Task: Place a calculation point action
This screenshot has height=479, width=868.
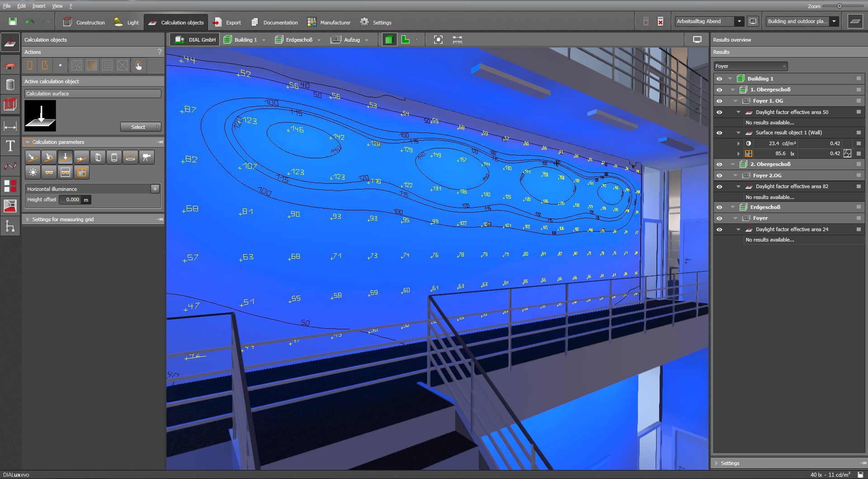Action: click(x=60, y=66)
